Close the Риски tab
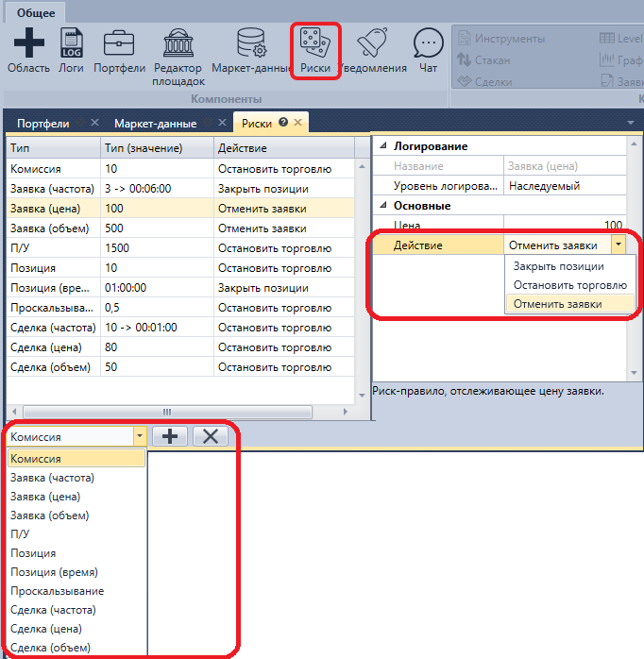 tap(297, 123)
